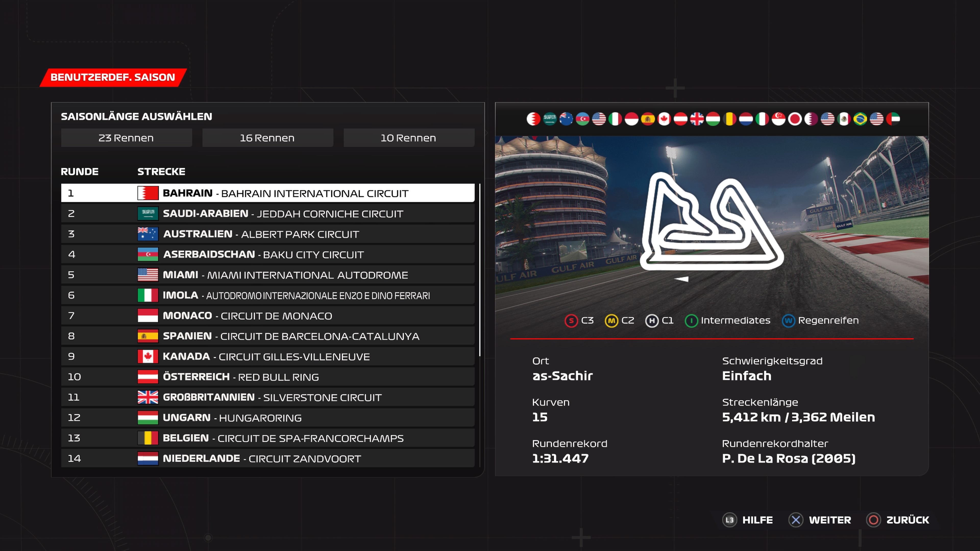The width and height of the screenshot is (980, 551).
Task: Click the Austria flag in the calendar strip
Action: point(681,119)
